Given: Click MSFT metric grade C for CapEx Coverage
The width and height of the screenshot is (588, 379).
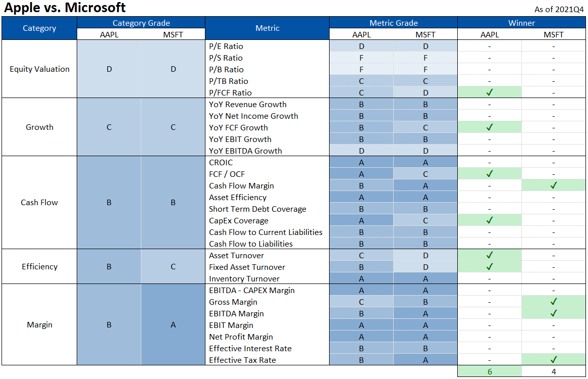Looking at the screenshot, I should point(425,220).
